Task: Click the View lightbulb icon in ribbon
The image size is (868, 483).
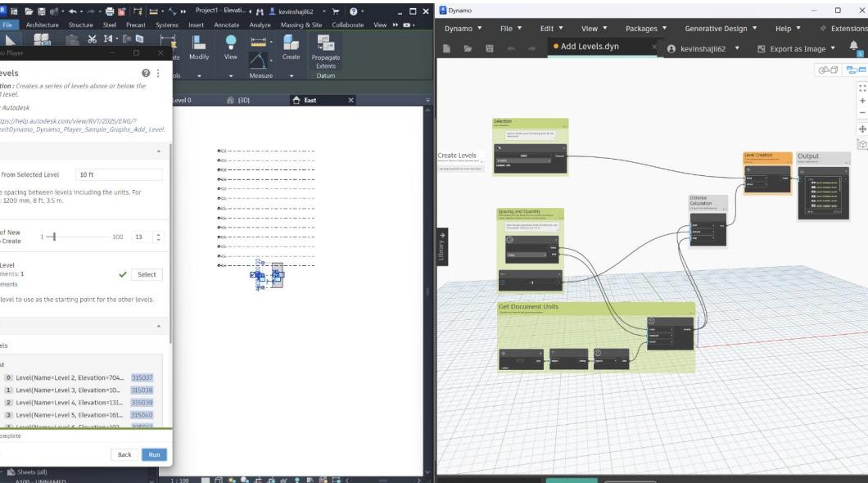Action: pyautogui.click(x=231, y=43)
